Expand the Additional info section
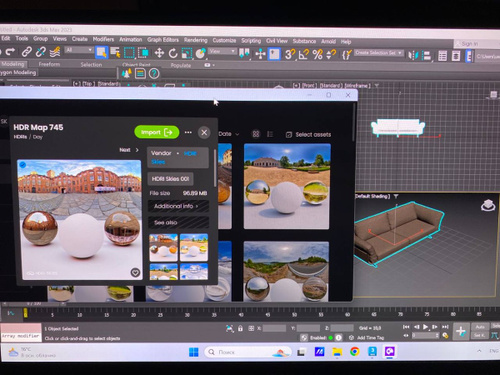The image size is (500, 375). [x=178, y=206]
